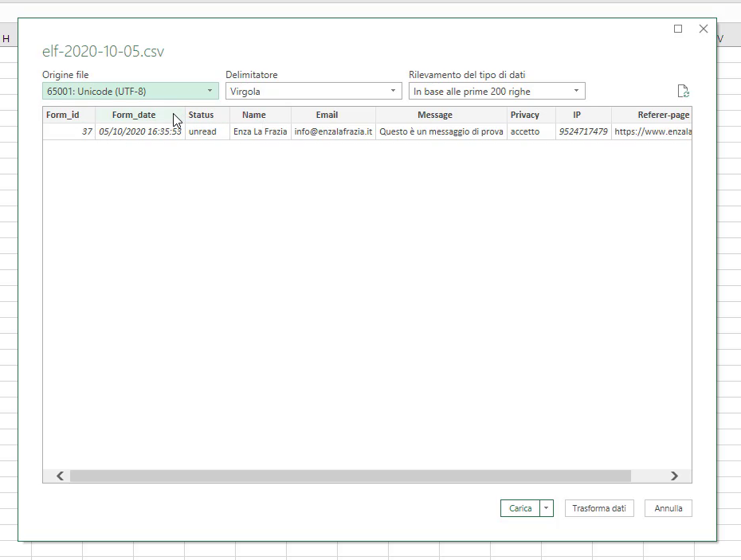This screenshot has width=741, height=560.
Task: Open the Origine file encoding dropdown
Action: click(130, 92)
